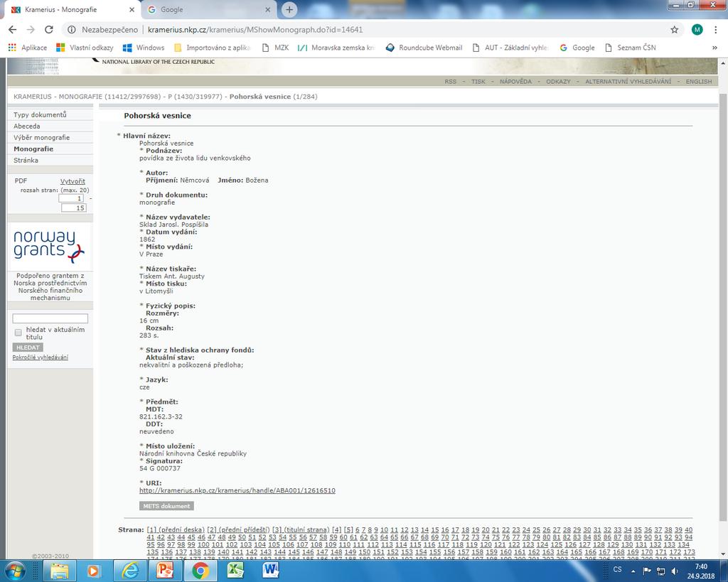Open the Seznam ČSN bookmark

point(631,48)
